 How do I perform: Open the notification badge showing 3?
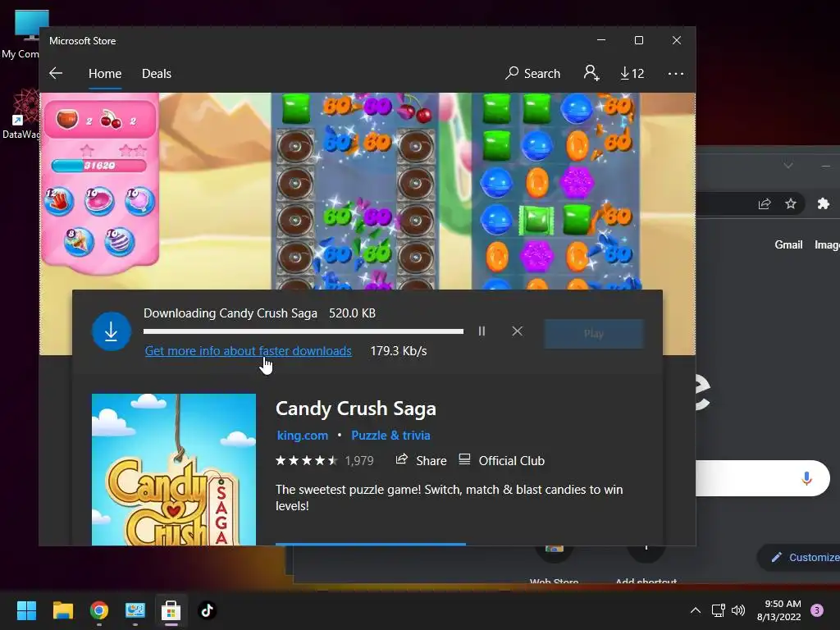coord(817,610)
